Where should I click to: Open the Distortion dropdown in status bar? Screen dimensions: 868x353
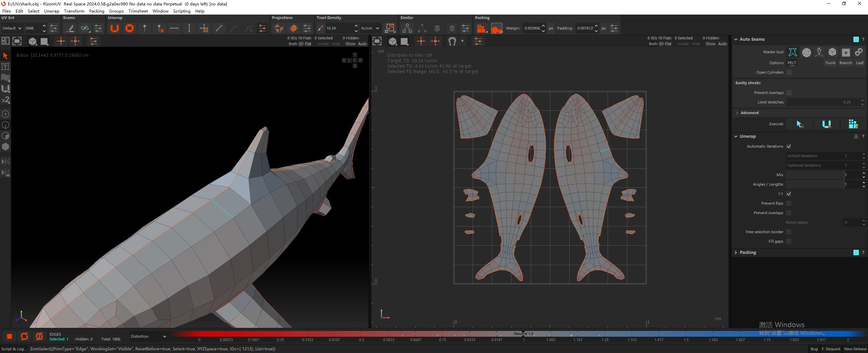[x=148, y=336]
